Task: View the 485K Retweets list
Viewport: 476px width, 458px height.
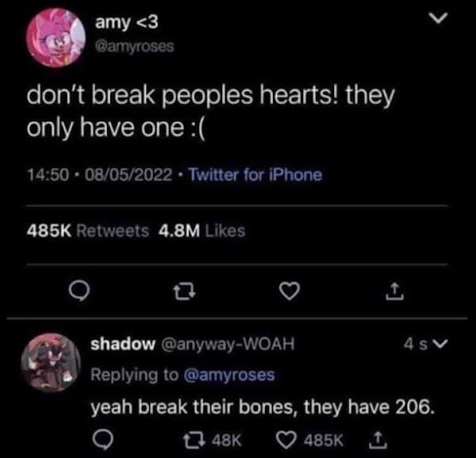Action: click(x=88, y=231)
